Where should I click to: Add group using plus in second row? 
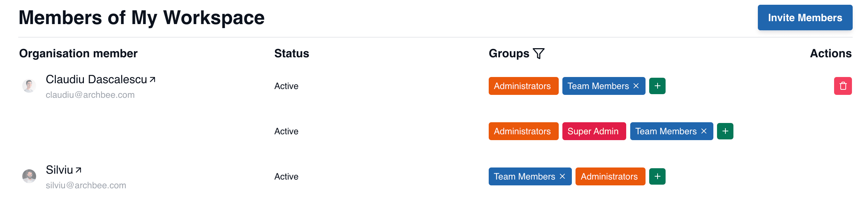[725, 131]
